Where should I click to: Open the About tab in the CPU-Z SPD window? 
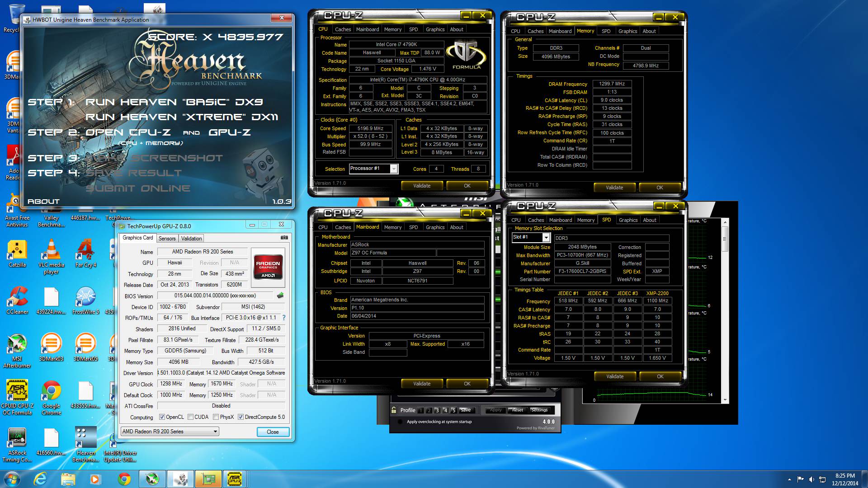649,220
